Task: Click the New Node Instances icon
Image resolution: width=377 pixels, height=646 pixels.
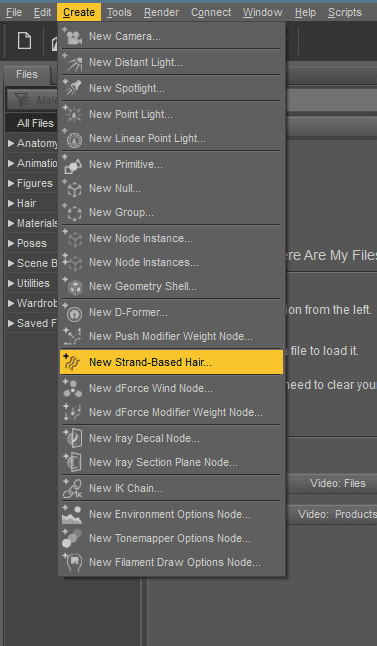Action: (73, 262)
